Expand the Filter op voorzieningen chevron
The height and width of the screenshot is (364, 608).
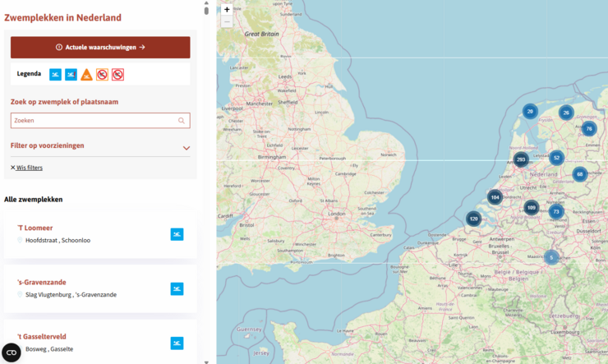187,148
